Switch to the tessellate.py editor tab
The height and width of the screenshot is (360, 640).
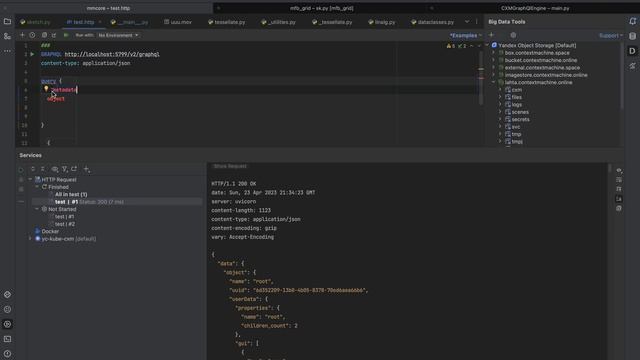227,22
